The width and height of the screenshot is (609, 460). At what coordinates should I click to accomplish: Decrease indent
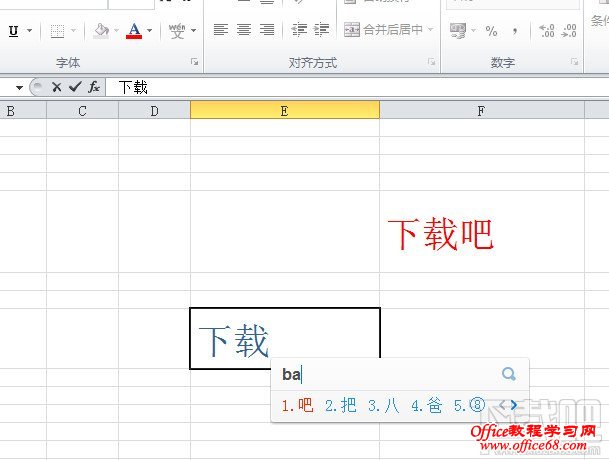click(299, 30)
